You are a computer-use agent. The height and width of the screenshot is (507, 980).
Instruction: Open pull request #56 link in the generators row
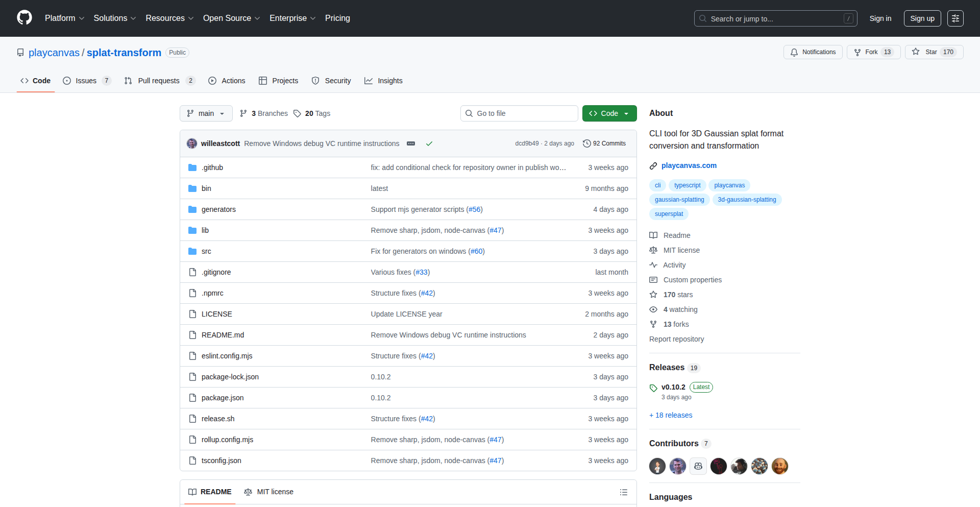(x=475, y=209)
